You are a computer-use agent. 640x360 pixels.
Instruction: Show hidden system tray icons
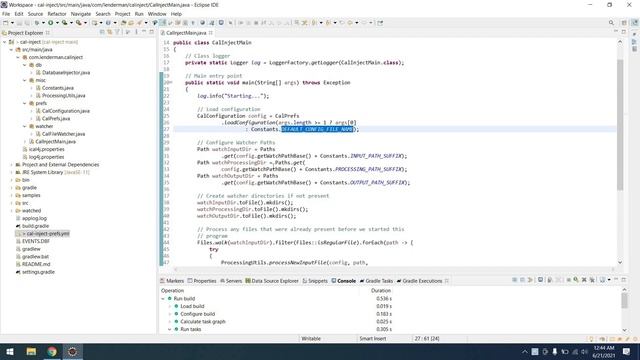(524, 351)
